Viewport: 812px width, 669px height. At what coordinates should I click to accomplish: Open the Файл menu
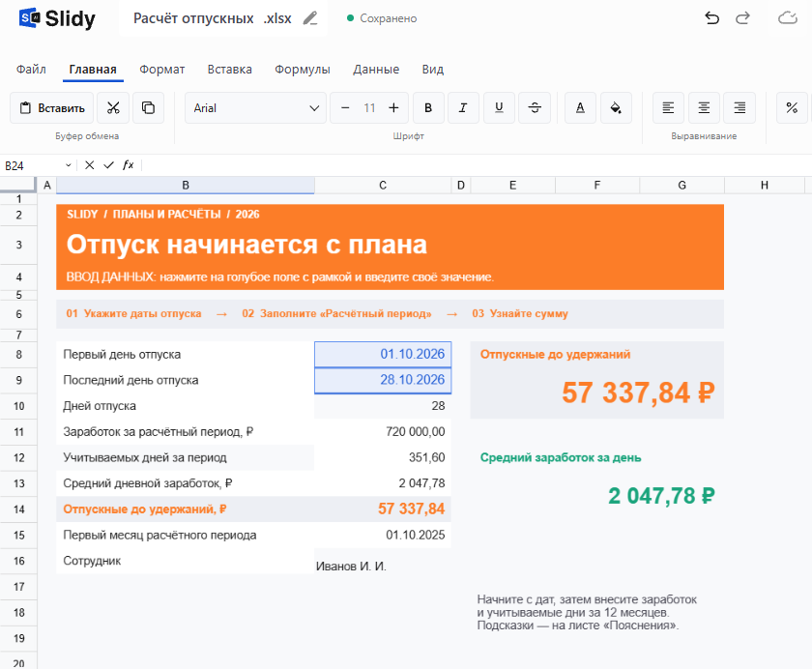(x=31, y=70)
